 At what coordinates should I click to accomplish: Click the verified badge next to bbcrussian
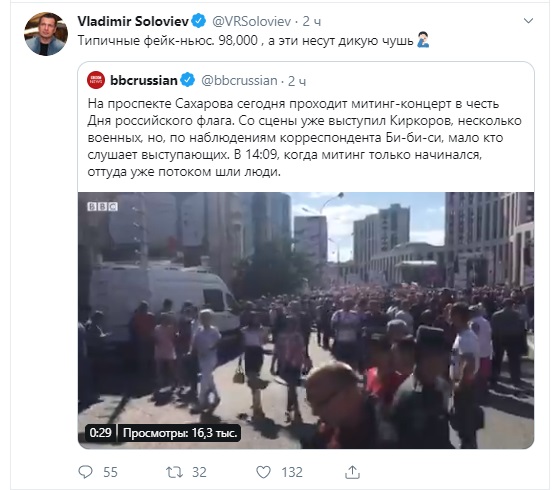(x=188, y=80)
